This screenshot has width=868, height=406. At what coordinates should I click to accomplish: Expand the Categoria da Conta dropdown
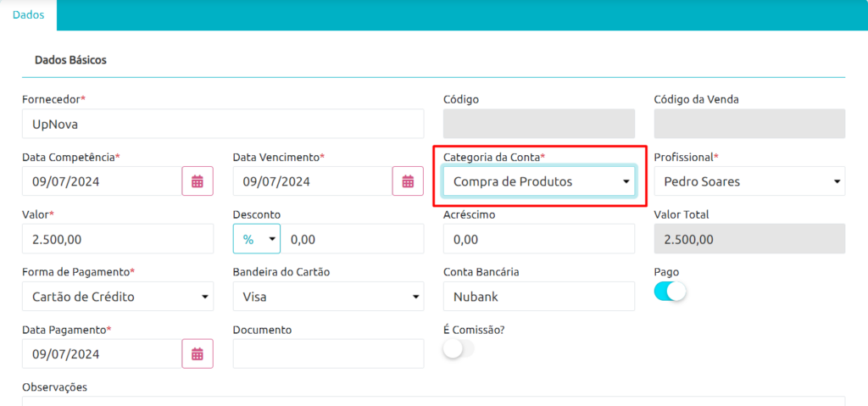pyautogui.click(x=539, y=181)
